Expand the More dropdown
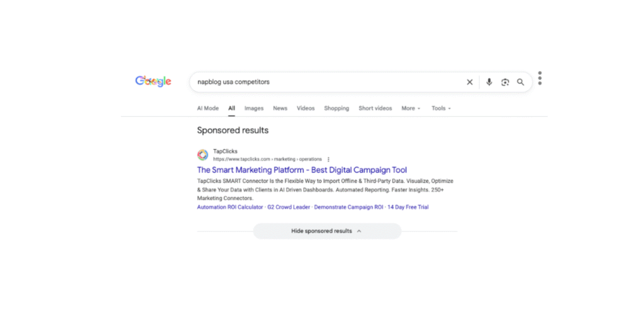Image resolution: width=644 pixels, height=322 pixels. click(411, 108)
